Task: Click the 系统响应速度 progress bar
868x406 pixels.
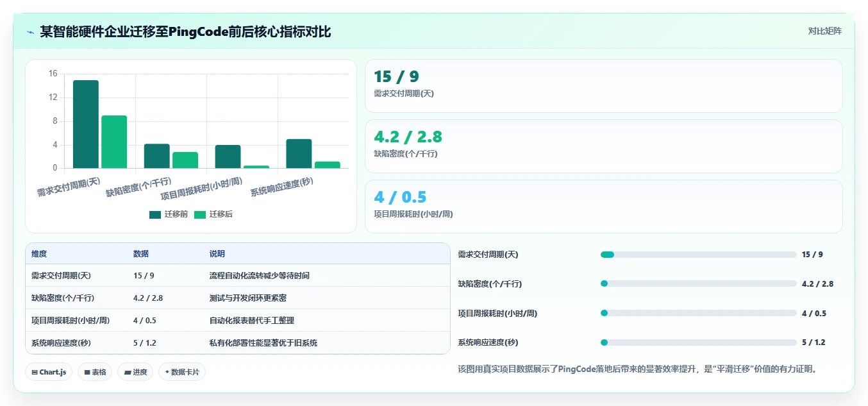Action: coord(698,343)
